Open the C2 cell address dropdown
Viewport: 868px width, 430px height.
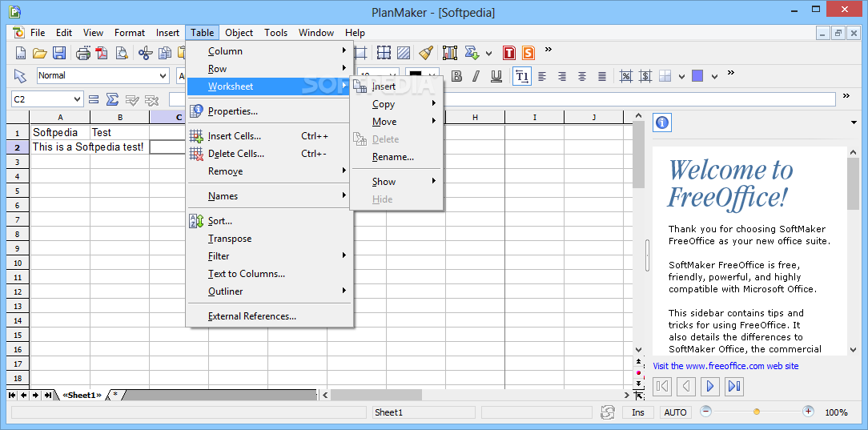(x=77, y=99)
